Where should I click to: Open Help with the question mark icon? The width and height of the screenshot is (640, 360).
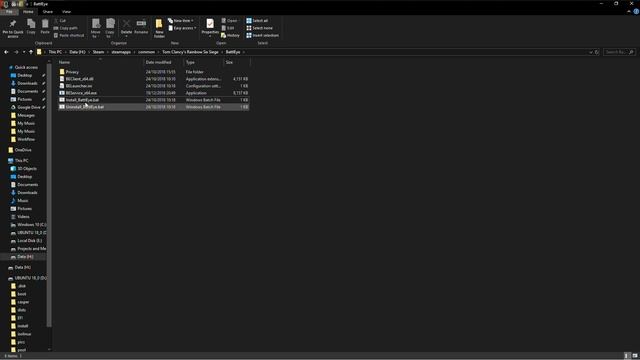(636, 11)
